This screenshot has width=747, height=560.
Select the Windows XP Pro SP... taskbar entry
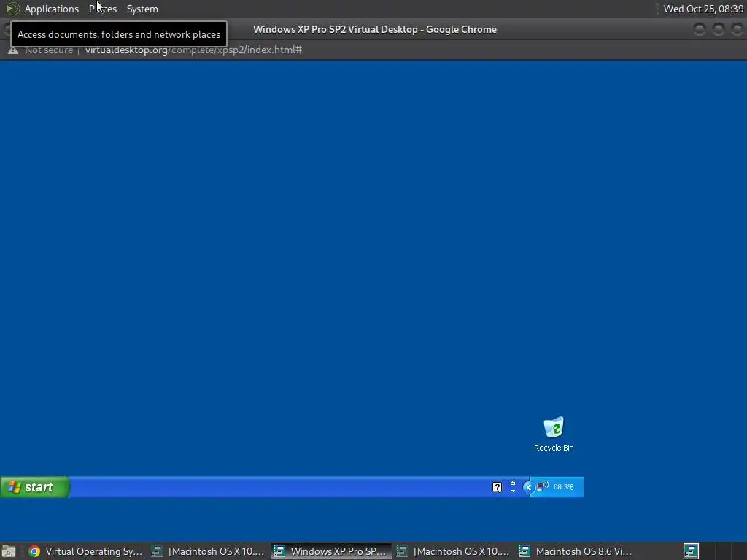(x=331, y=551)
